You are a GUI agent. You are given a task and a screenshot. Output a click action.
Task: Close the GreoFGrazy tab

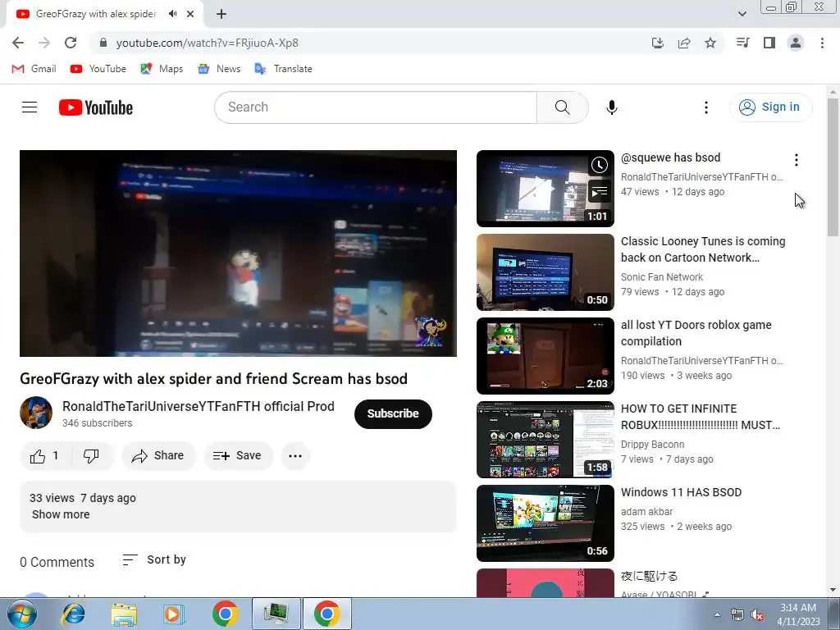click(190, 14)
